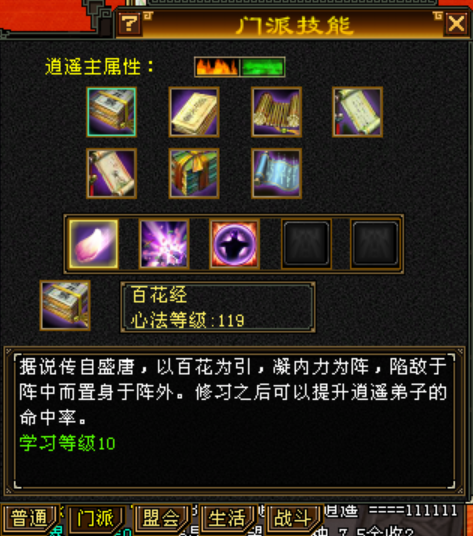Image resolution: width=473 pixels, height=536 pixels.
Task: Close the 门派技能 window
Action: (x=456, y=24)
